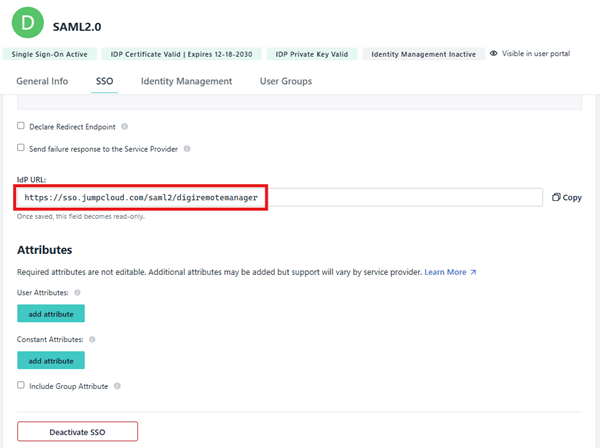
Task: Switch to the General Info tab
Action: tap(42, 81)
